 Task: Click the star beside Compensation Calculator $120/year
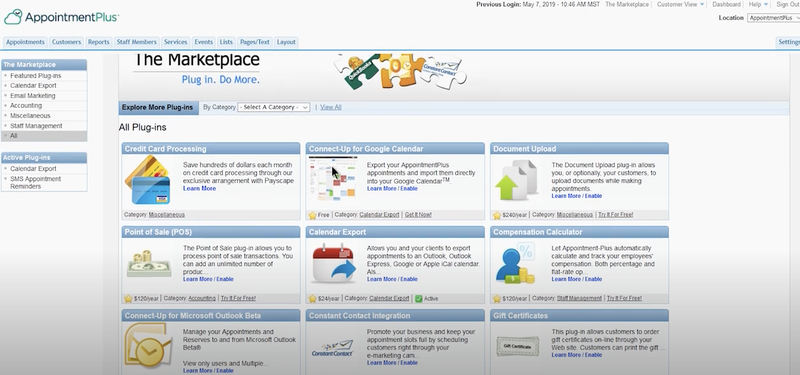[497, 298]
